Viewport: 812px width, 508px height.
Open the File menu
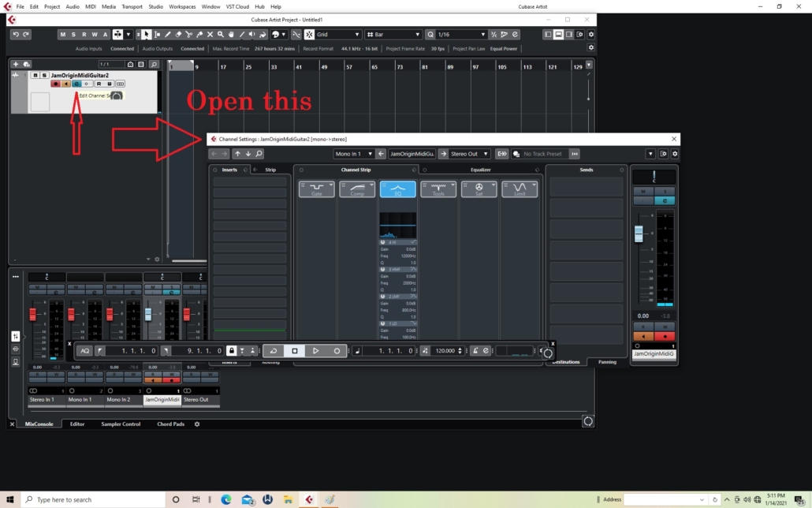tap(20, 7)
